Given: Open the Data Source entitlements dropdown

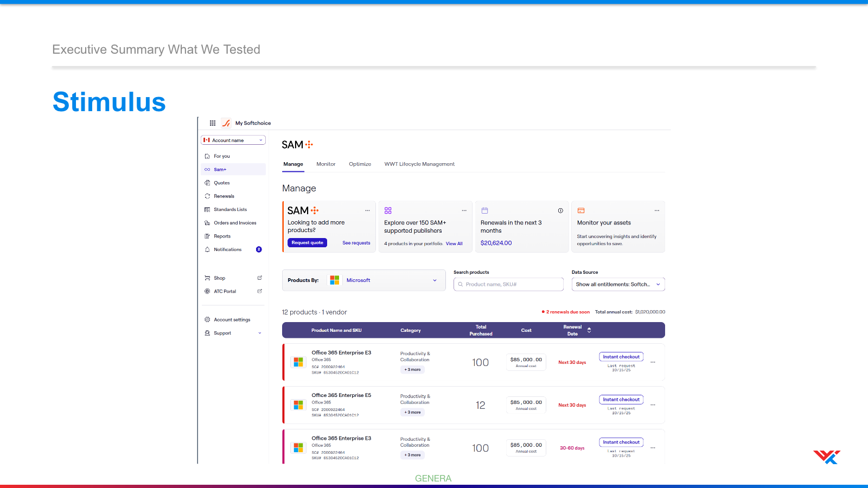Looking at the screenshot, I should [618, 284].
